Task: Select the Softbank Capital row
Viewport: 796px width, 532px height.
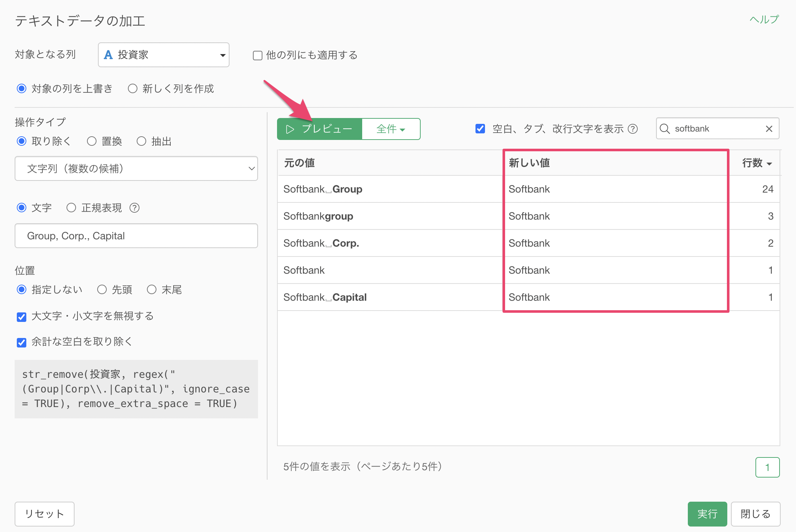Action: [528, 297]
